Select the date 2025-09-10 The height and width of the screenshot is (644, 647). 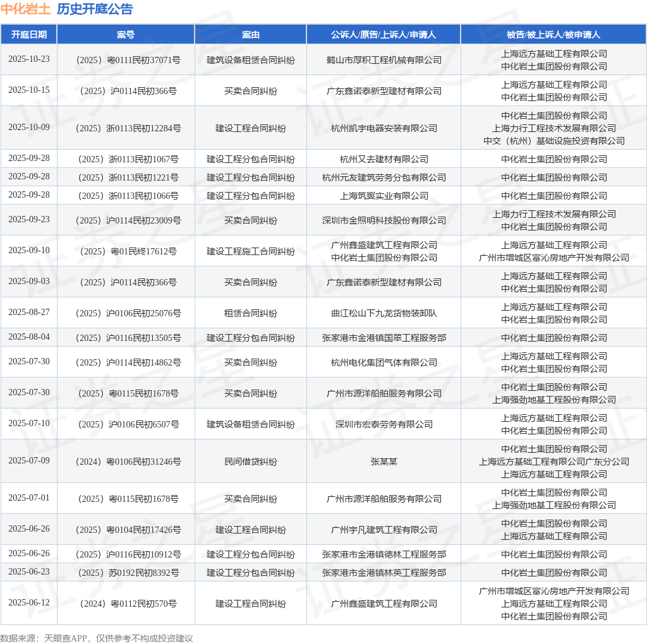pyautogui.click(x=29, y=250)
